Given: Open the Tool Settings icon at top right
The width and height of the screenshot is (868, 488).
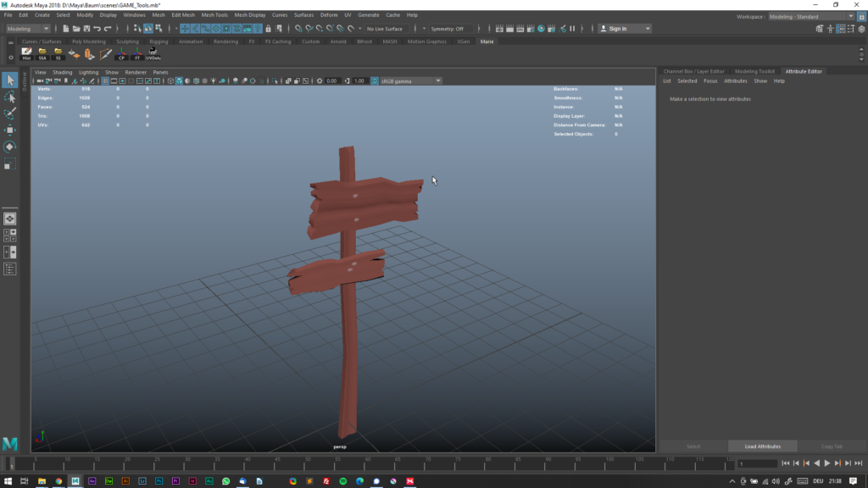Looking at the screenshot, I should (851, 29).
